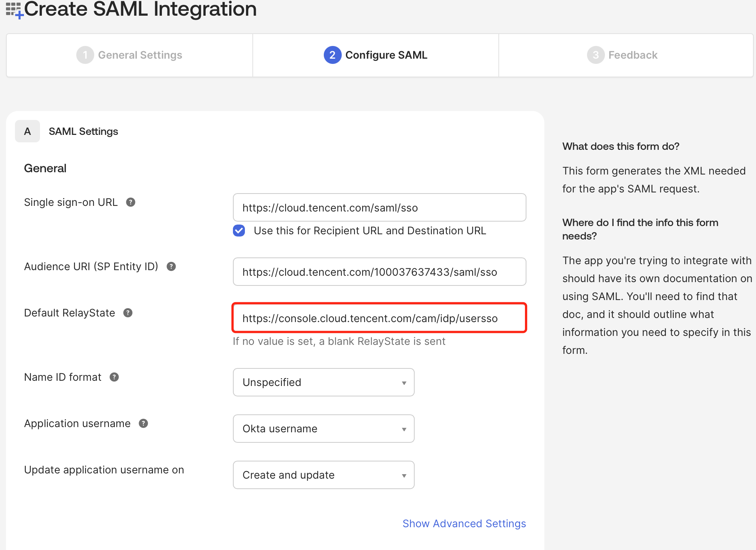Click the step 2 number circle
The width and height of the screenshot is (756, 550).
point(332,55)
